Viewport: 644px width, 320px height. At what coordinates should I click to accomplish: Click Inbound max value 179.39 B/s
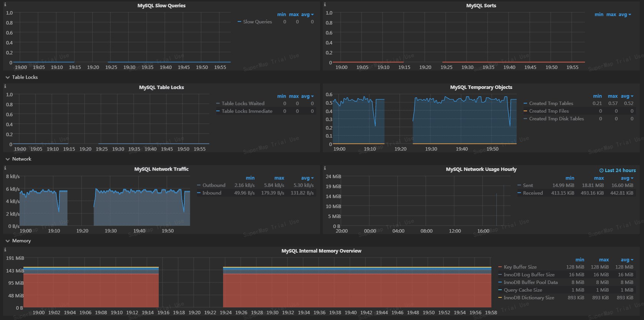click(x=273, y=193)
